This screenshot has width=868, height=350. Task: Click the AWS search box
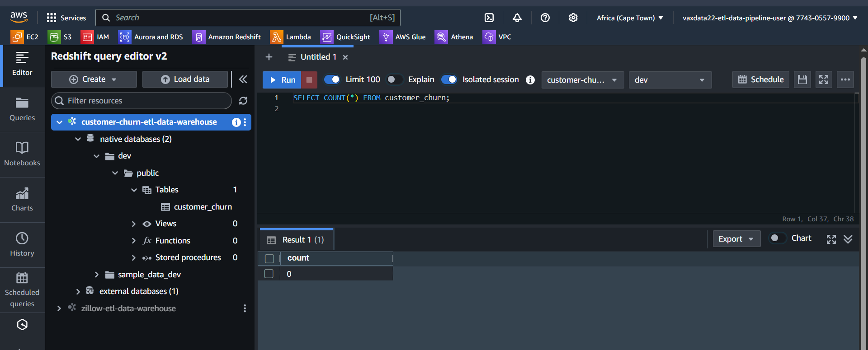248,18
